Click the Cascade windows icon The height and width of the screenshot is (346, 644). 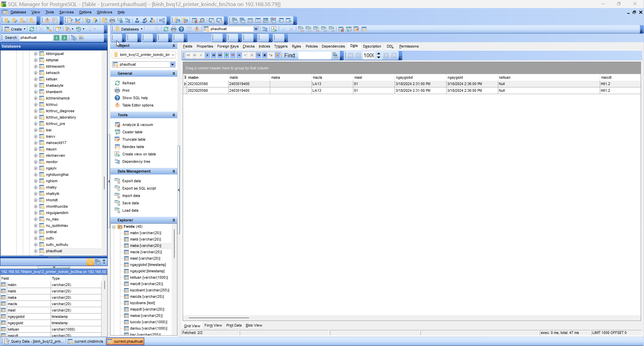[x=242, y=21]
